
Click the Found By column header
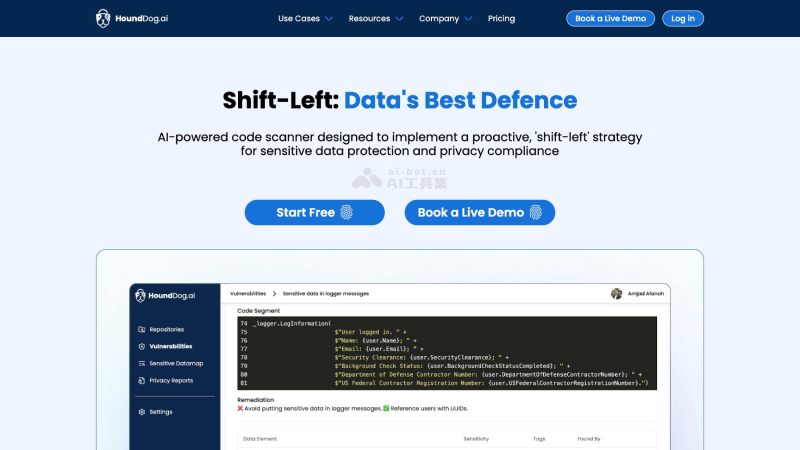click(x=589, y=439)
